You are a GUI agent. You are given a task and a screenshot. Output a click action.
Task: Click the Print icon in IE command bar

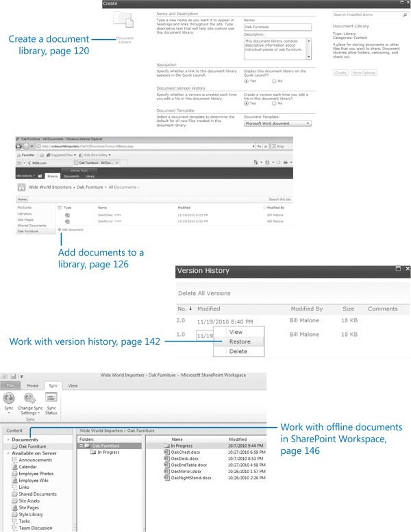[x=286, y=162]
